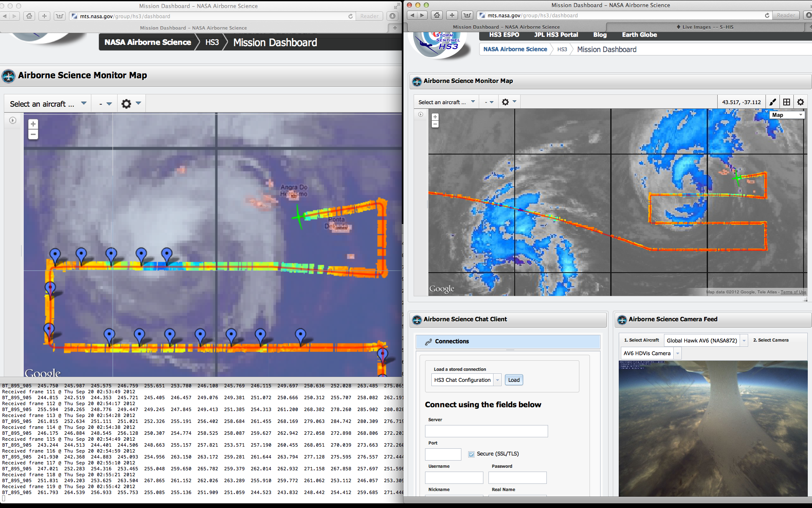Open gear settings at right map toolbar end
The height and width of the screenshot is (508, 812).
click(801, 102)
